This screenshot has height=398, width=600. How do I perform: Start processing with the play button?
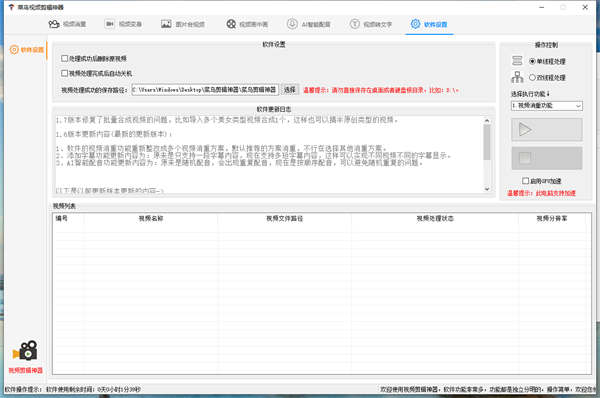coord(547,130)
